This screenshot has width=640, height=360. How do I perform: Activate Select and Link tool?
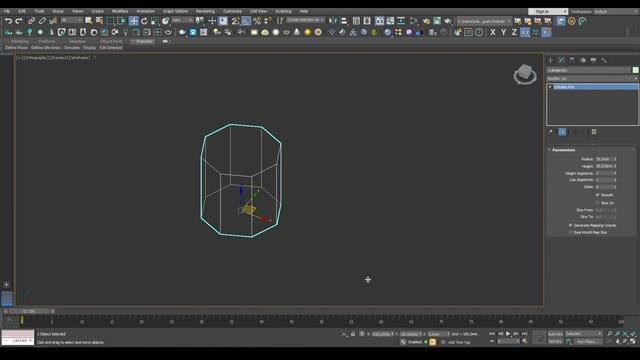click(x=31, y=21)
